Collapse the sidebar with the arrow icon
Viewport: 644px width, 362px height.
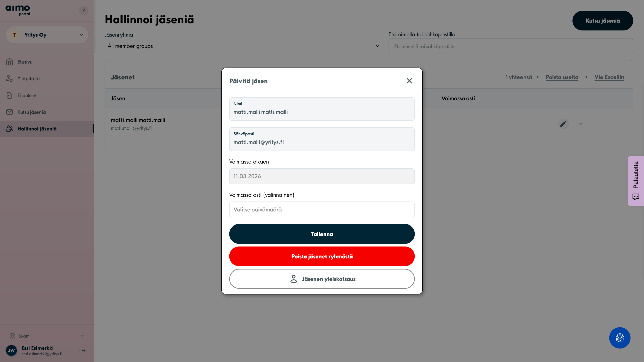[84, 11]
